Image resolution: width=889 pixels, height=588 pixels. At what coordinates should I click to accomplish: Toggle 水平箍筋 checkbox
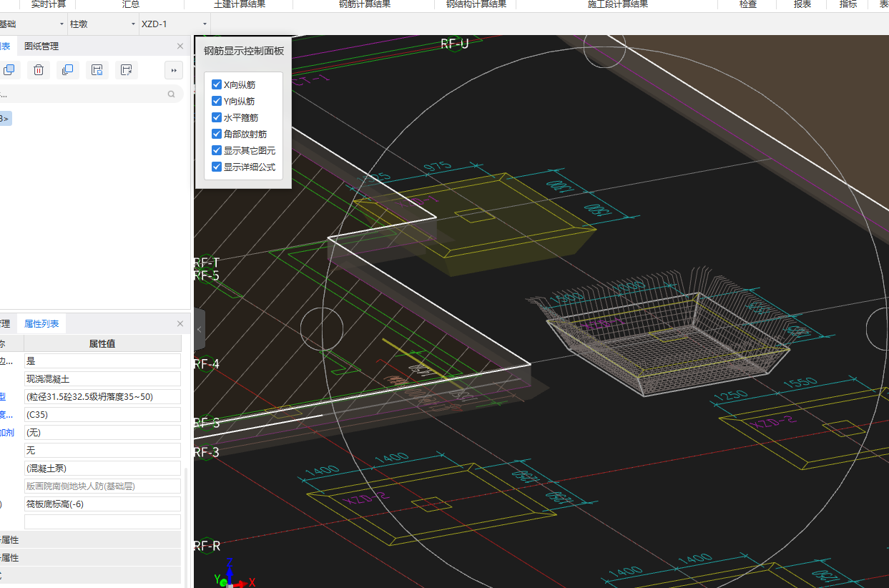coord(217,117)
